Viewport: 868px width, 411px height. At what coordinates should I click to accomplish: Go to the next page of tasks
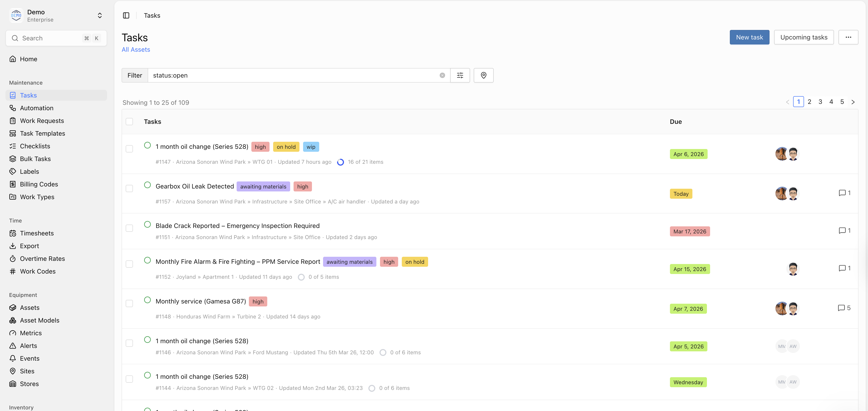point(853,102)
